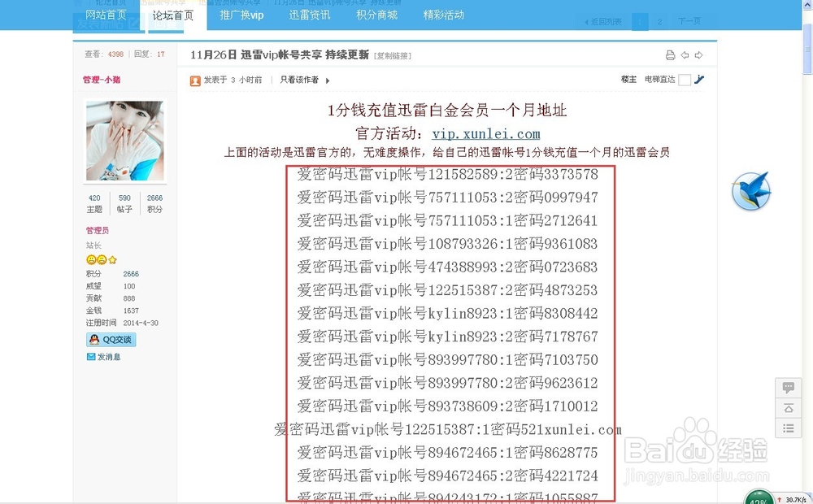Click the 查看: 4398 view count

click(x=104, y=54)
